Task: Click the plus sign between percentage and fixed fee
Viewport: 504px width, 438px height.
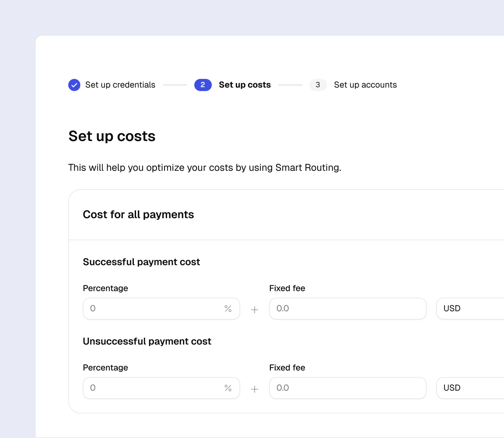Action: pos(254,309)
